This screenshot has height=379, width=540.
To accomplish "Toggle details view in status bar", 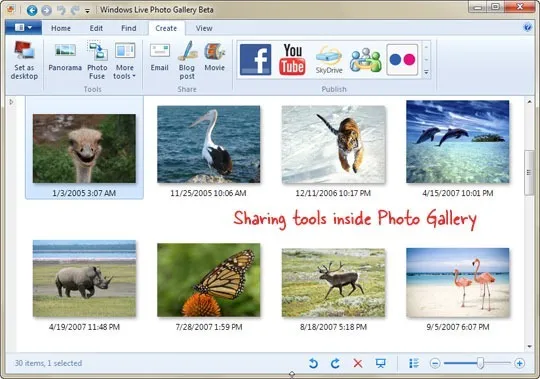I will [x=414, y=363].
